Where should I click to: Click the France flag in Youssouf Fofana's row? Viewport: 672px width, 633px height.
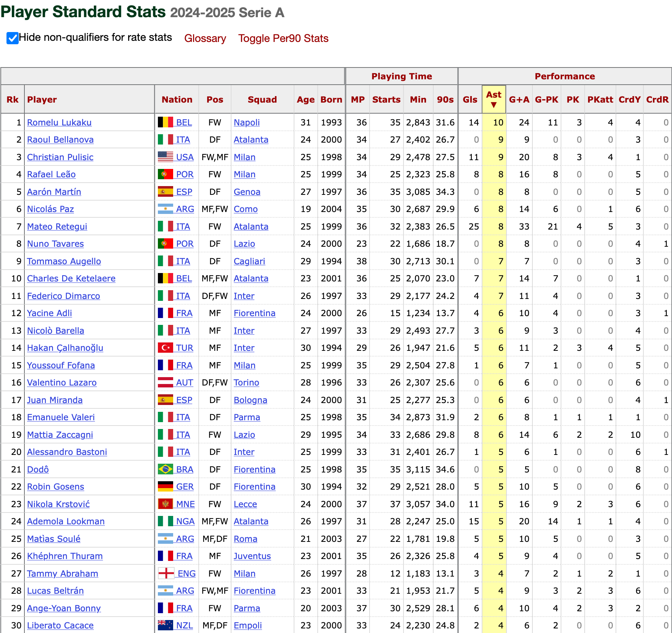[166, 365]
